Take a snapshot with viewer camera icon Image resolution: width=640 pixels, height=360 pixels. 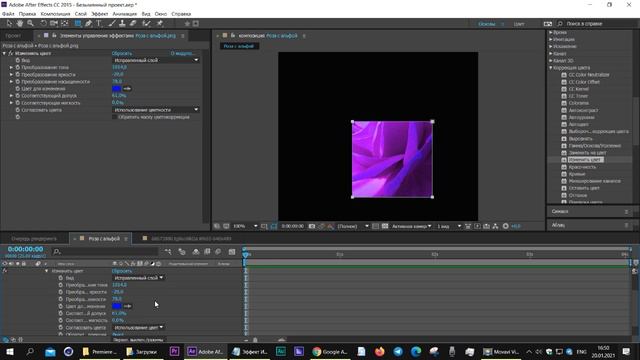312,226
